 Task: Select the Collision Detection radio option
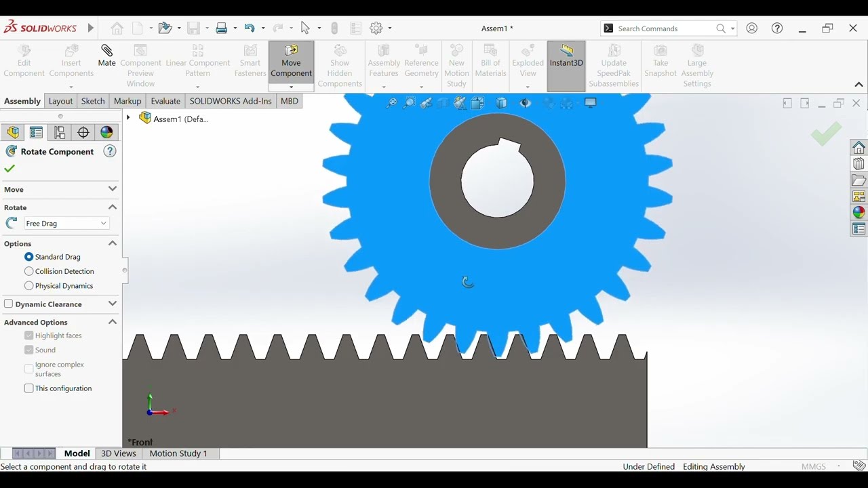(29, 271)
